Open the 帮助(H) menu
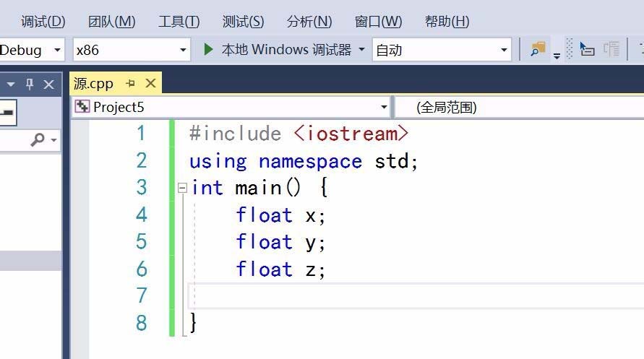 (x=447, y=22)
